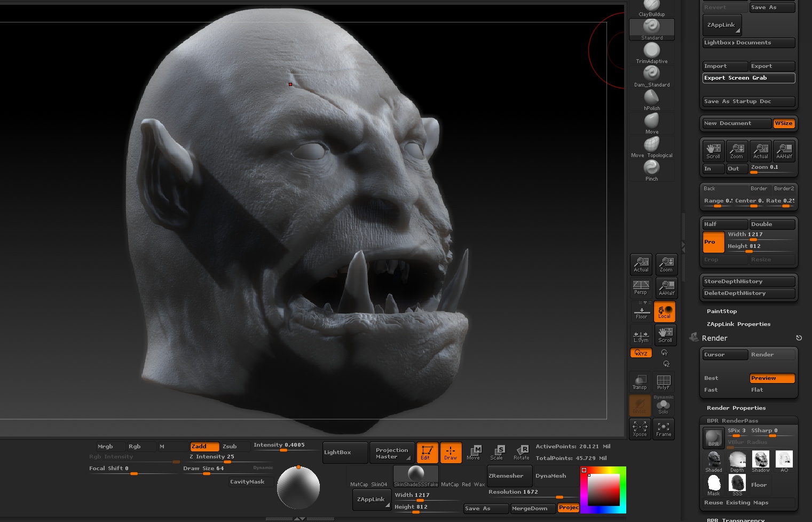The height and width of the screenshot is (522, 812).
Task: Click the Scroll icon in Document panel
Action: (x=713, y=150)
